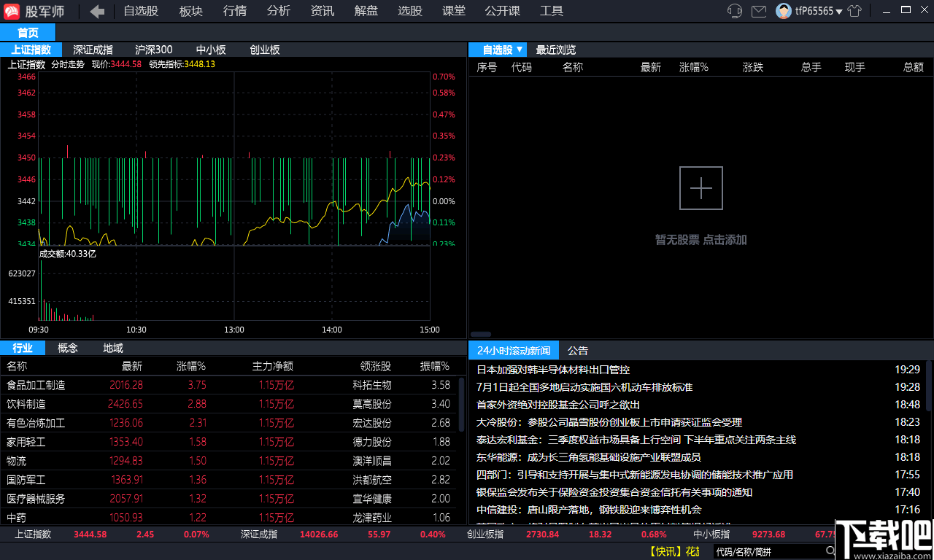
Task: Select the 国防军工 sector row
Action: 228,480
